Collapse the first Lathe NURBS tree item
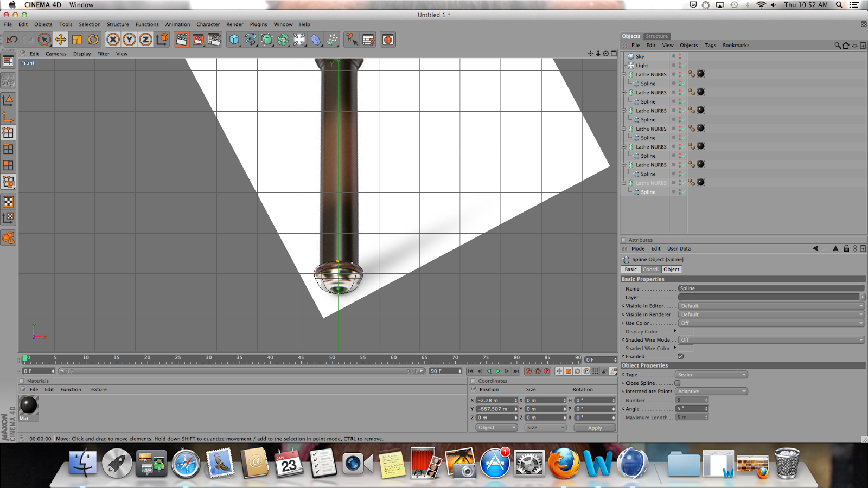 (x=624, y=74)
